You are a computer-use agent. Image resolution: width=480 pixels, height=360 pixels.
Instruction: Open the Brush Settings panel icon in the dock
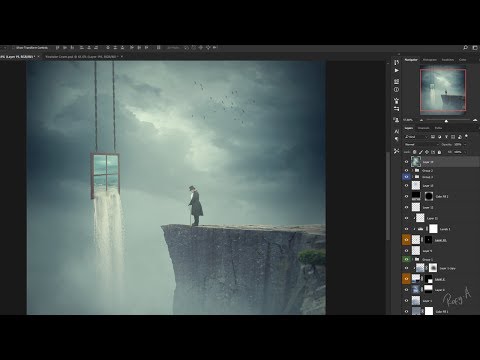(x=396, y=109)
